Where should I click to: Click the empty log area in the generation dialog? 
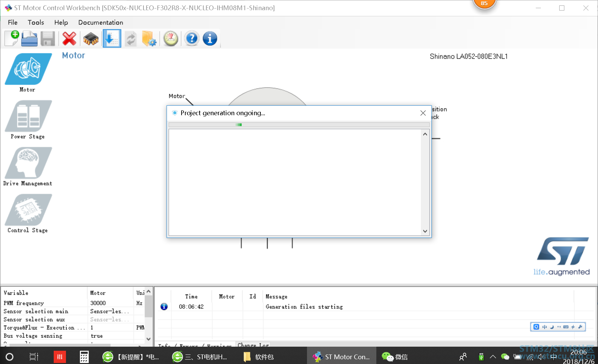pos(295,182)
